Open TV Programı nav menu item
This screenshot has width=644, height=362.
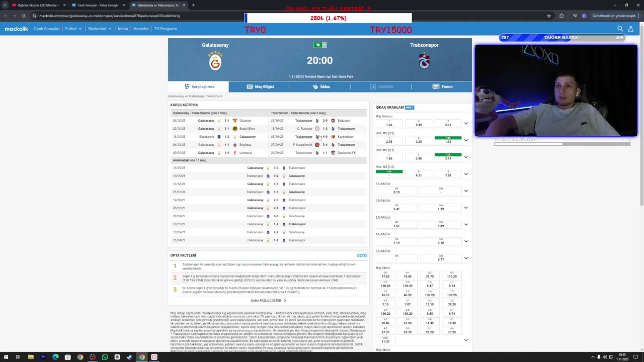[x=166, y=29]
